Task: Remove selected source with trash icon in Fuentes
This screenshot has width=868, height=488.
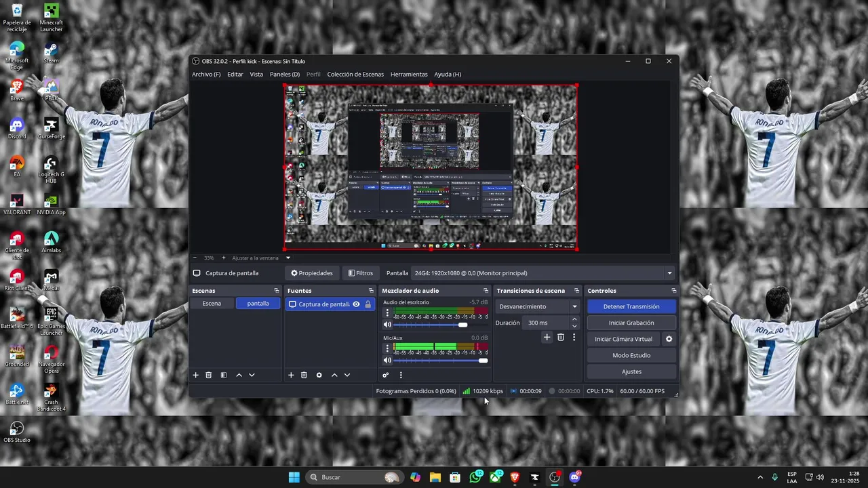Action: tap(304, 375)
